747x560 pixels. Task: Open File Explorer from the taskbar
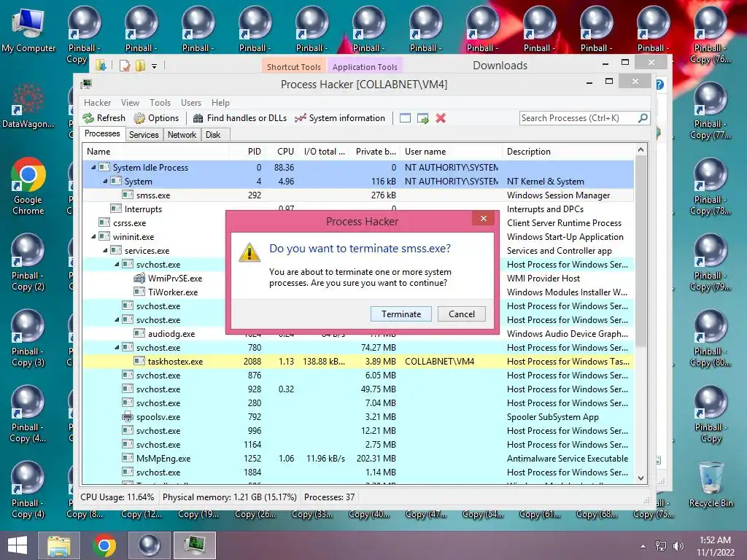point(58,545)
